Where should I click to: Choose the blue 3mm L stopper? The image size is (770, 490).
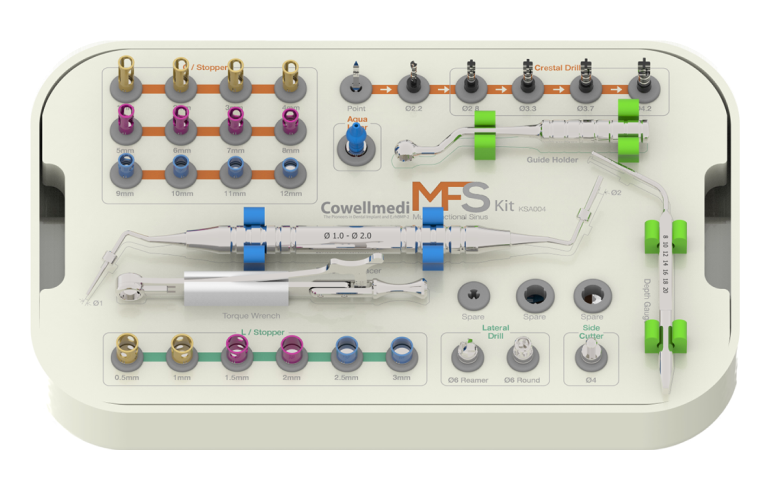click(400, 350)
